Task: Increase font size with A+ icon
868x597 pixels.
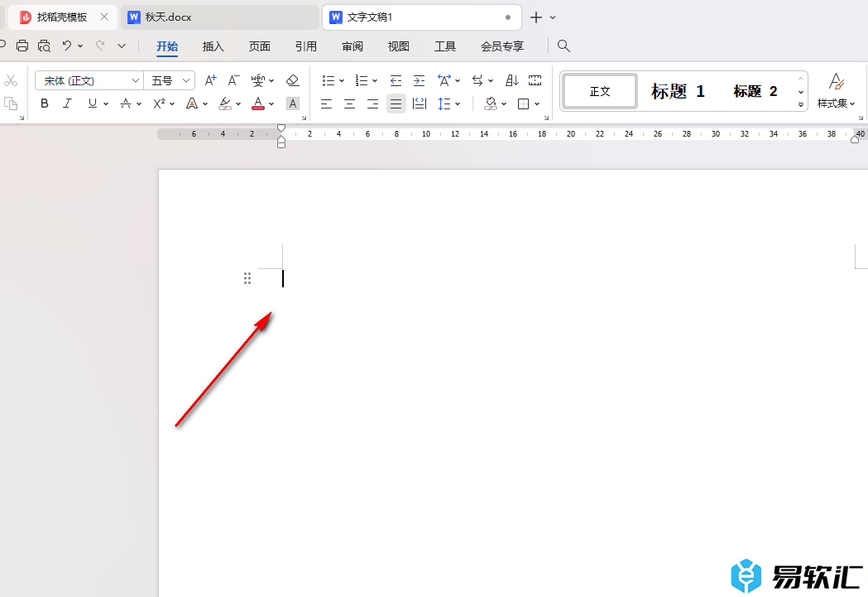Action: [210, 81]
